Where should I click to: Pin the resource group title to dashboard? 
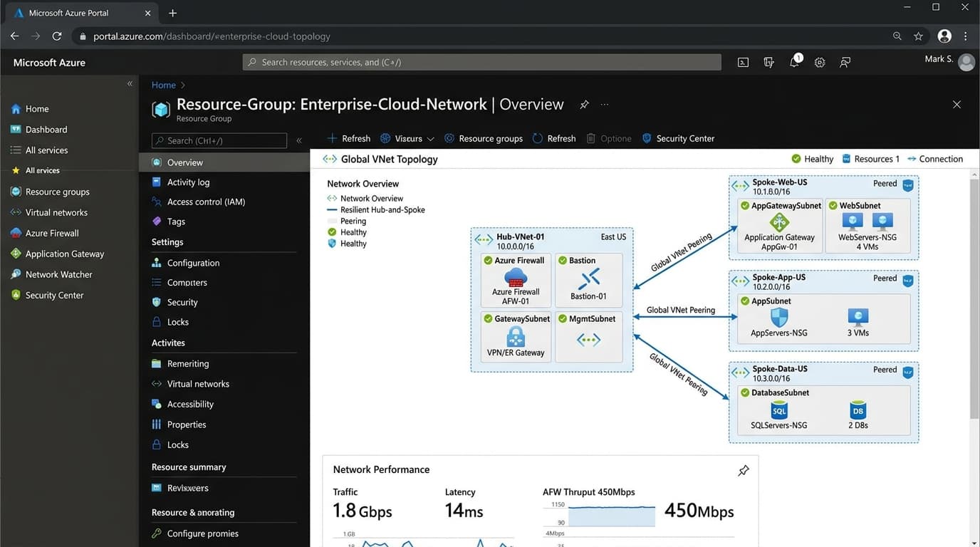tap(584, 105)
